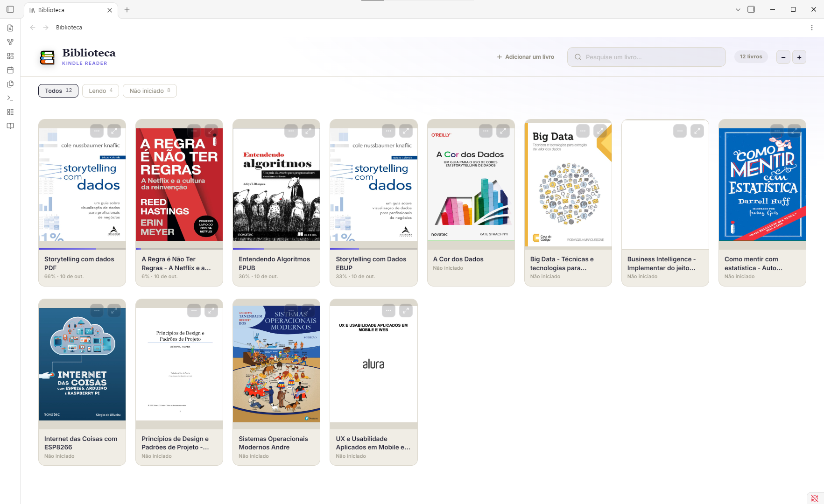This screenshot has width=824, height=504.
Task: Click Adicionar um livro
Action: click(x=526, y=57)
